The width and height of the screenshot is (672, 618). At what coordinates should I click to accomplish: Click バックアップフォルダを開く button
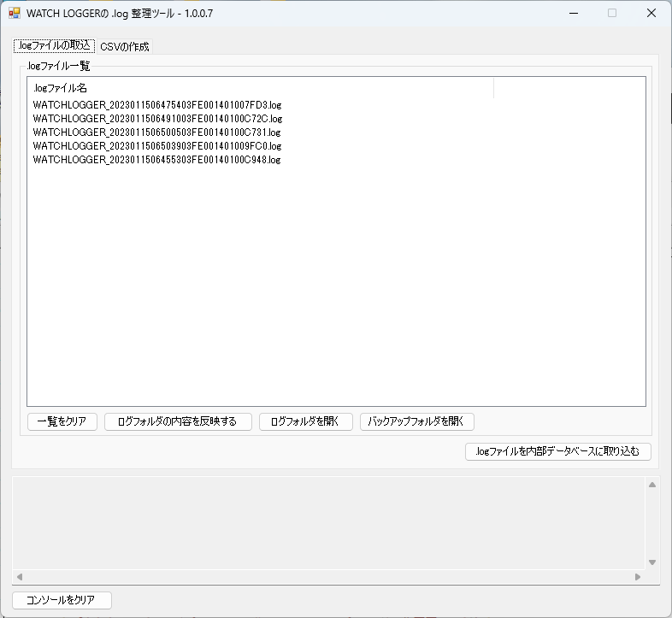(416, 421)
